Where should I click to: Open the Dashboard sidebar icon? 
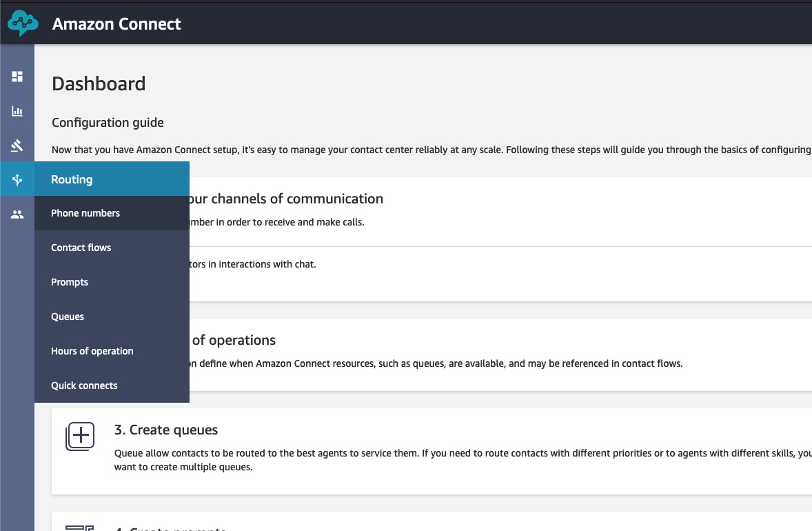[x=17, y=77]
